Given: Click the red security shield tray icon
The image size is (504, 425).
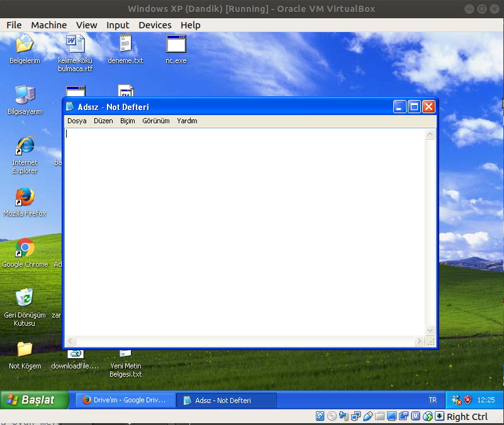Looking at the screenshot, I should point(468,400).
